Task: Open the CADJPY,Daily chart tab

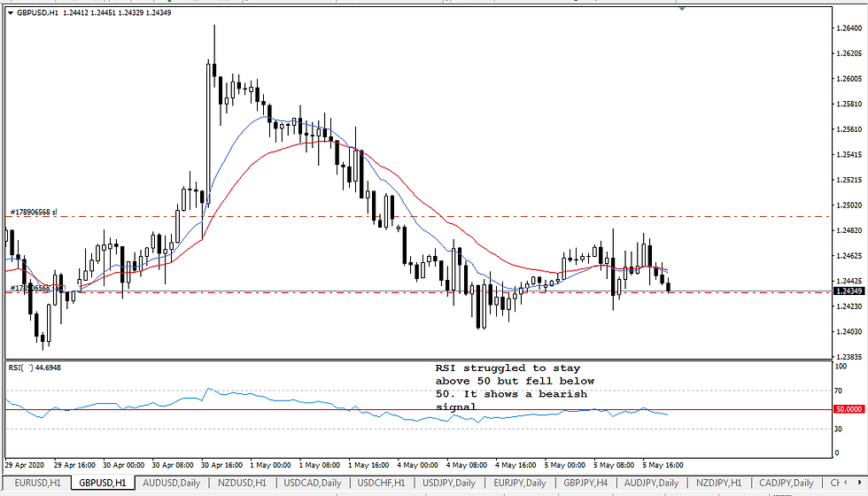Action: pos(787,483)
